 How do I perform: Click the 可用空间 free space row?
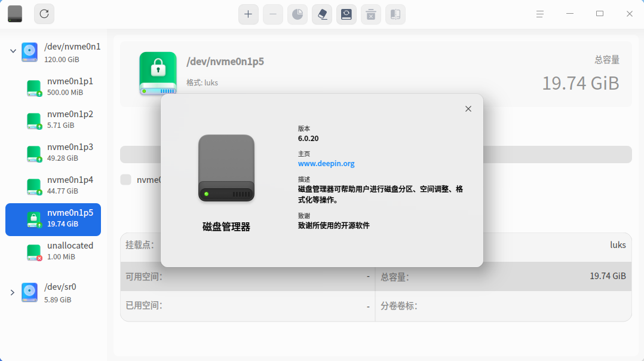point(248,277)
